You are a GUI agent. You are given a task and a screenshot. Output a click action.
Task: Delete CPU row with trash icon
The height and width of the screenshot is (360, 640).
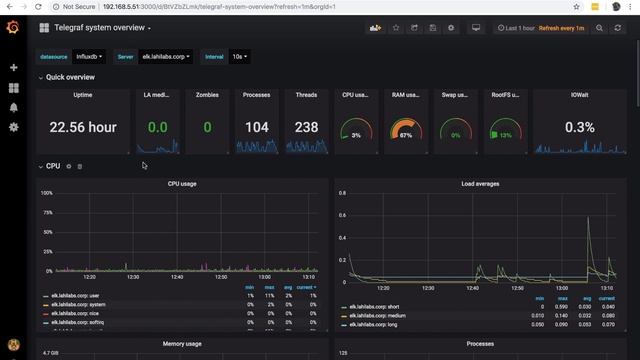pyautogui.click(x=80, y=167)
